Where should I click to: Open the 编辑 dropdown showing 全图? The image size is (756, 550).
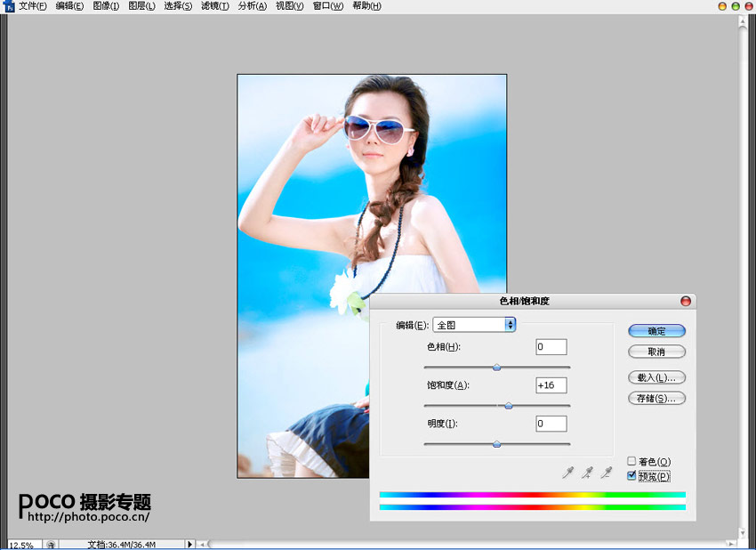tap(475, 325)
